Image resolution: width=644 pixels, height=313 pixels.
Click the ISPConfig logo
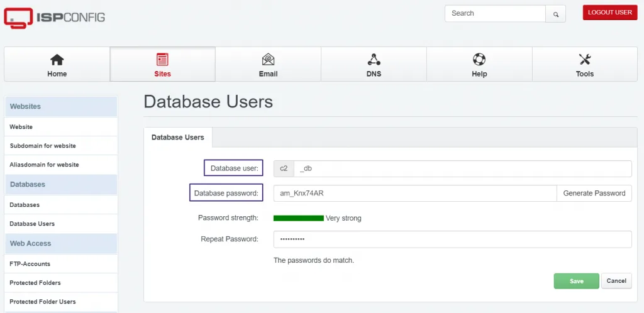click(54, 18)
